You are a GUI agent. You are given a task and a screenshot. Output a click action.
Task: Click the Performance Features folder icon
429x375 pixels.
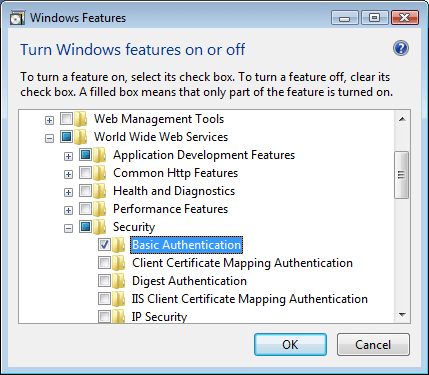pos(100,209)
